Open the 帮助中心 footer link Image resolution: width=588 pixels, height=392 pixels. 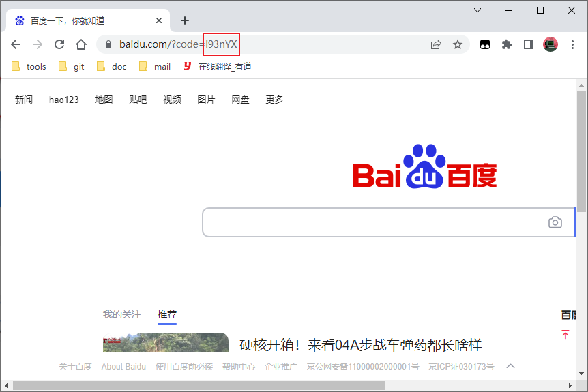click(x=239, y=367)
